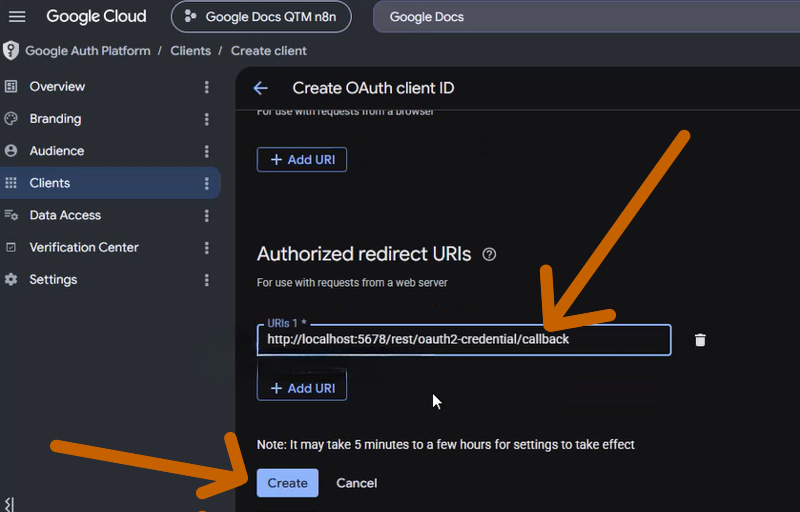Open the Google Docs QTM n8n project picker
Screen dimensions: 800x512
pos(261,17)
